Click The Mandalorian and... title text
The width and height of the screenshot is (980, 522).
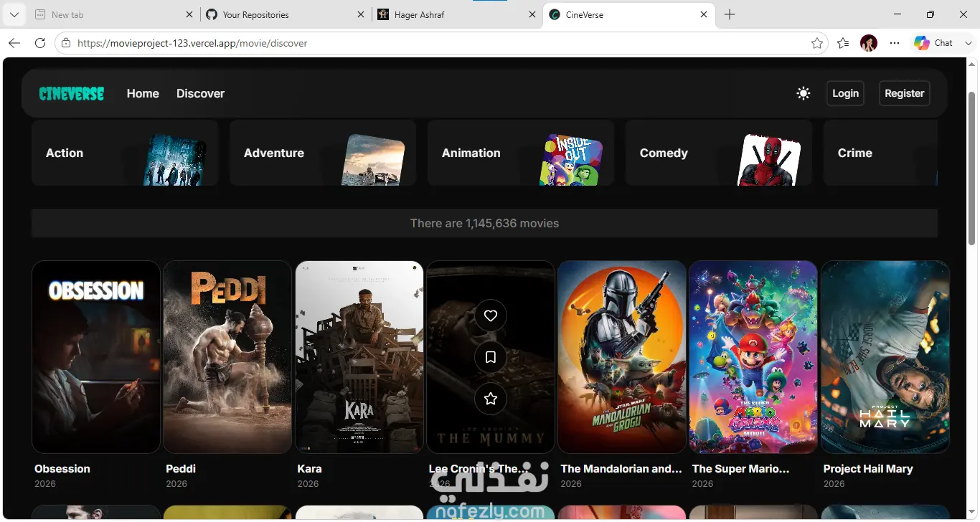621,469
